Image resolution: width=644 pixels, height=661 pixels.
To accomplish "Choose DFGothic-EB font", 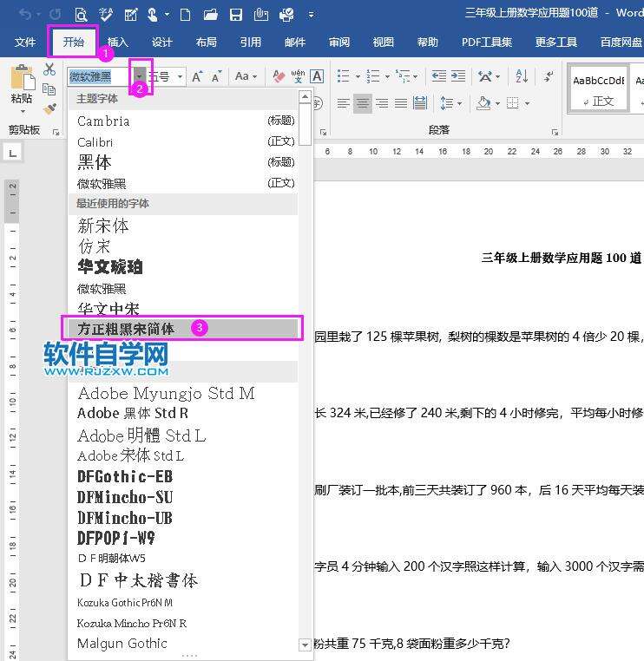I will point(183,476).
